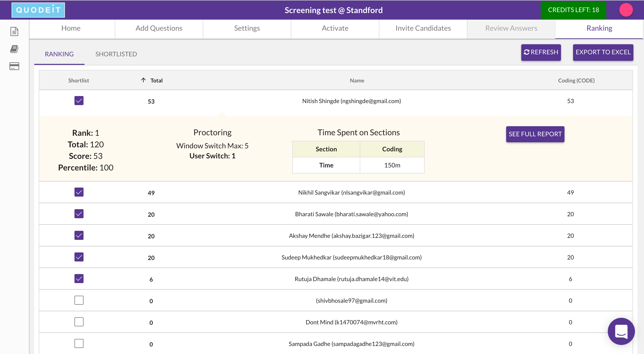Viewport: 644px width, 354px height.
Task: Click Export to Excel button
Action: 603,52
